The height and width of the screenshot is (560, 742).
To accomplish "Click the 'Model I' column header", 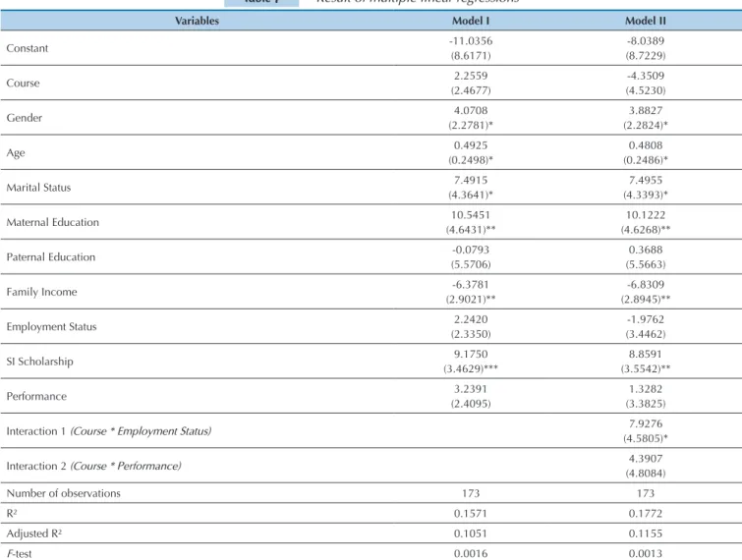I will pos(471,21).
